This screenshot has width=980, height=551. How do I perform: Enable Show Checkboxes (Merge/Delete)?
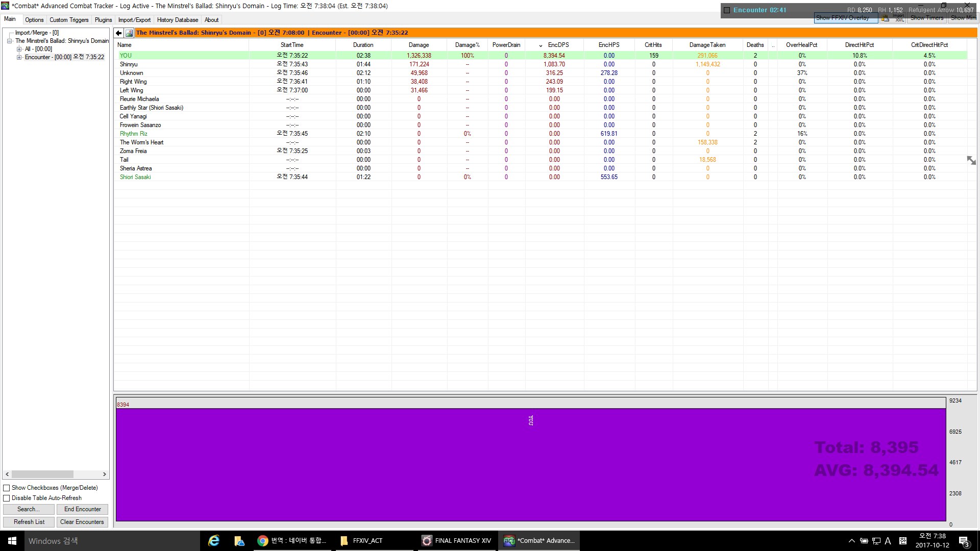click(x=7, y=488)
